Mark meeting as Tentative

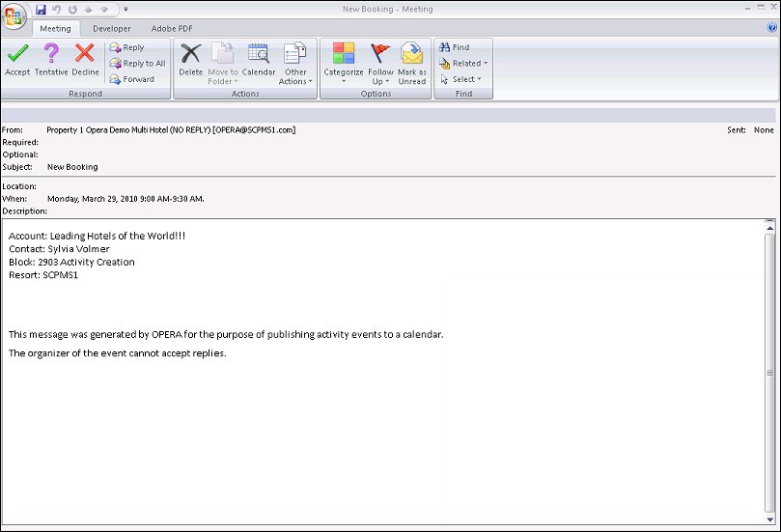(51, 59)
